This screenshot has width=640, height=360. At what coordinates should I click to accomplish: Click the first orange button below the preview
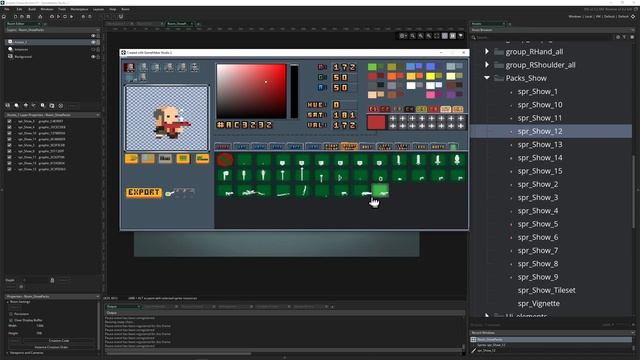131,158
